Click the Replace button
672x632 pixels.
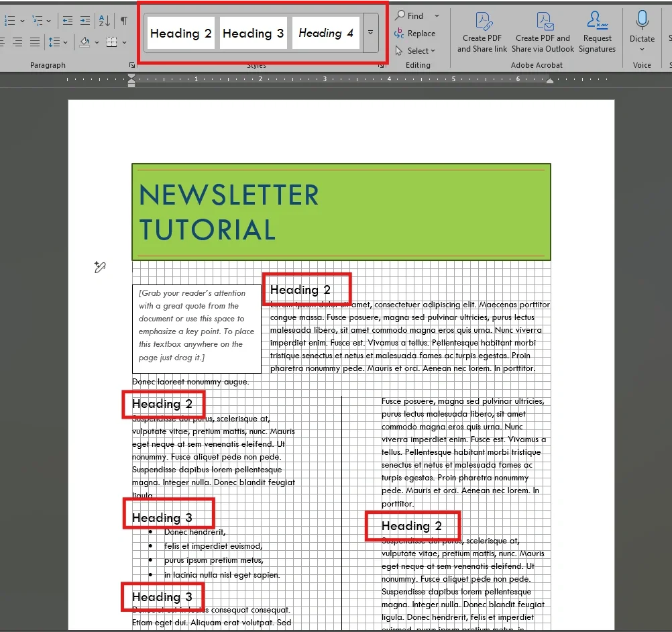point(415,33)
